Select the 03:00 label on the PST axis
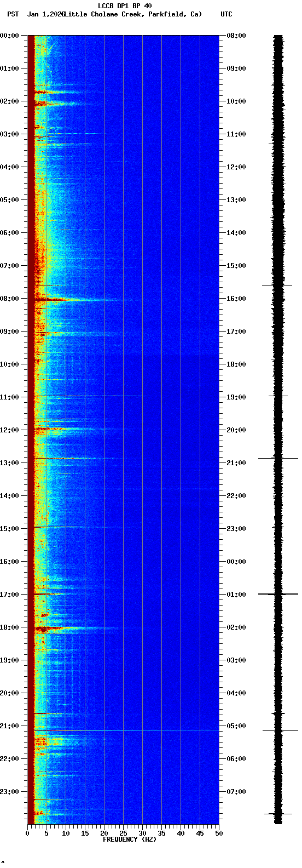This screenshot has height=868, width=302. pyautogui.click(x=9, y=134)
